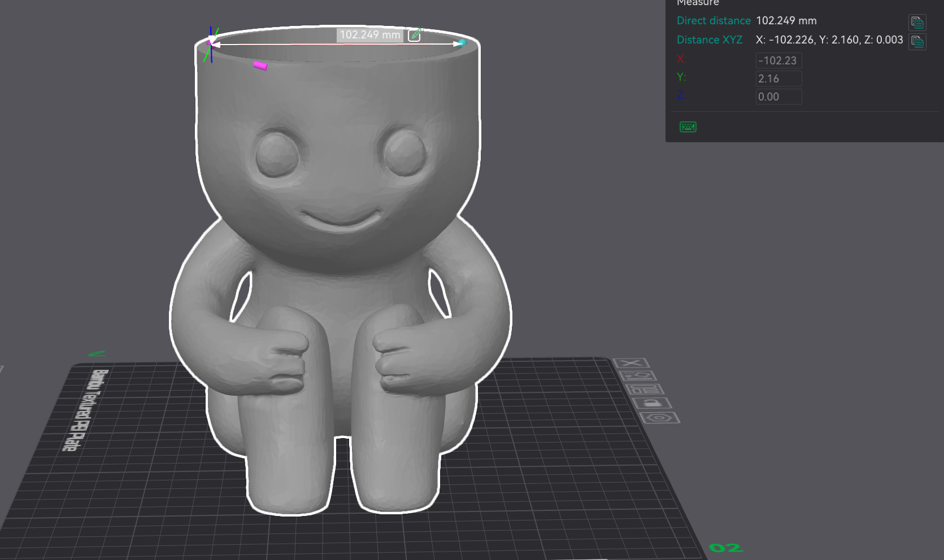Arrange objects on this plate
Image resolution: width=944 pixels, height=560 pixels.
[x=644, y=389]
